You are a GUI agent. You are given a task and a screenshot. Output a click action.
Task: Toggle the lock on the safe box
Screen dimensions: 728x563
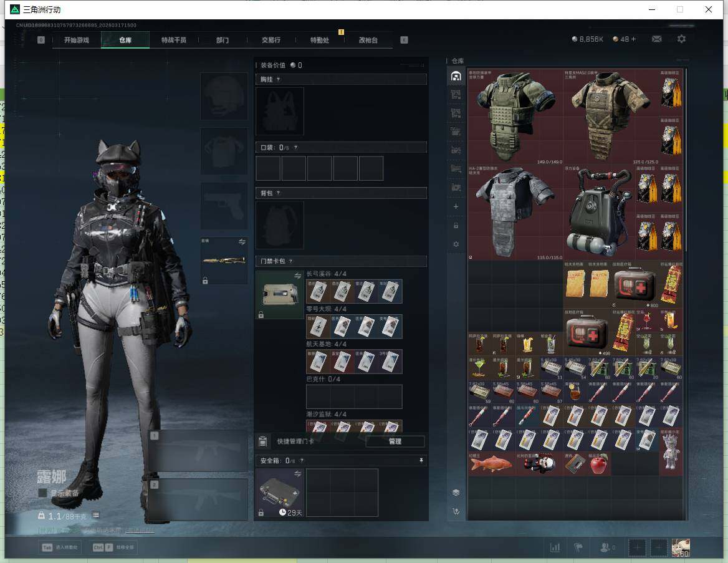pos(261,512)
